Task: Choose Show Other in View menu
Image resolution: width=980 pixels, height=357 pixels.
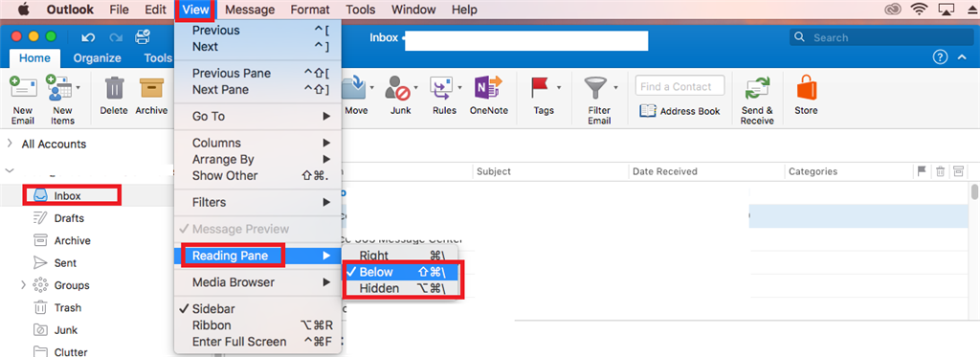Action: [257, 175]
